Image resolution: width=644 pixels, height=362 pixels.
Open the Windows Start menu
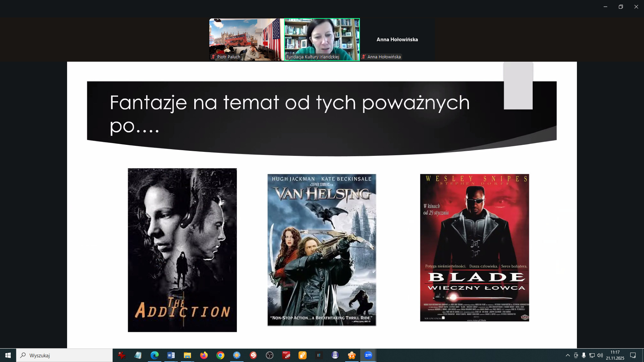(x=8, y=355)
